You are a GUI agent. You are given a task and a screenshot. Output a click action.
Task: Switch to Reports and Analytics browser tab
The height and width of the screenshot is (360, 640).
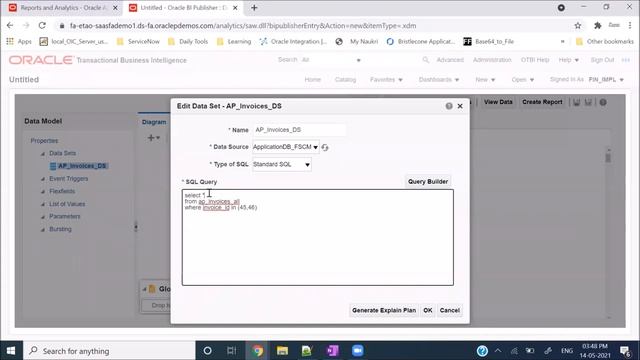point(62,8)
